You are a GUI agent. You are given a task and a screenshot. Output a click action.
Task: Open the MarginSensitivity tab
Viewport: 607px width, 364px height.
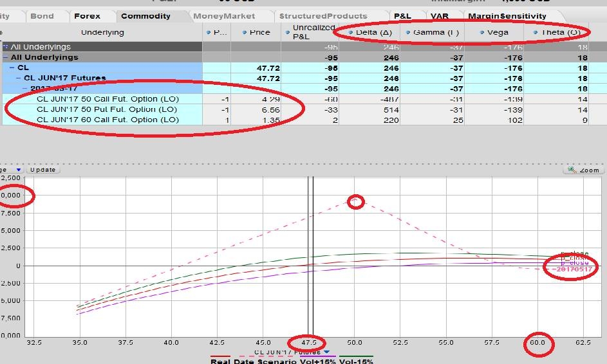(x=507, y=16)
